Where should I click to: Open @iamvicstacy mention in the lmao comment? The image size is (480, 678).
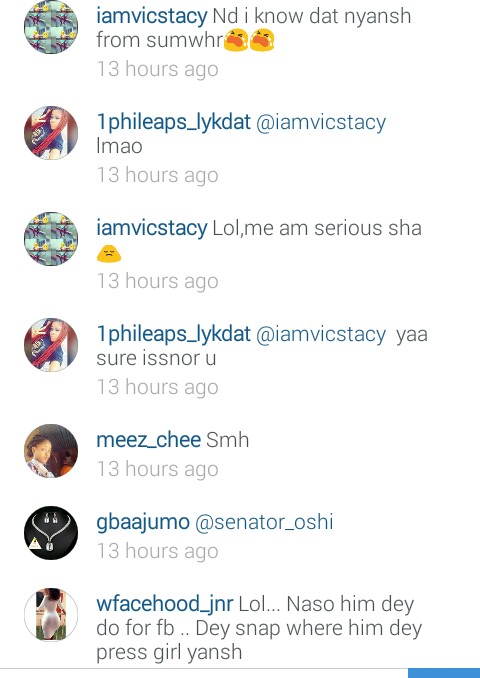(321, 122)
